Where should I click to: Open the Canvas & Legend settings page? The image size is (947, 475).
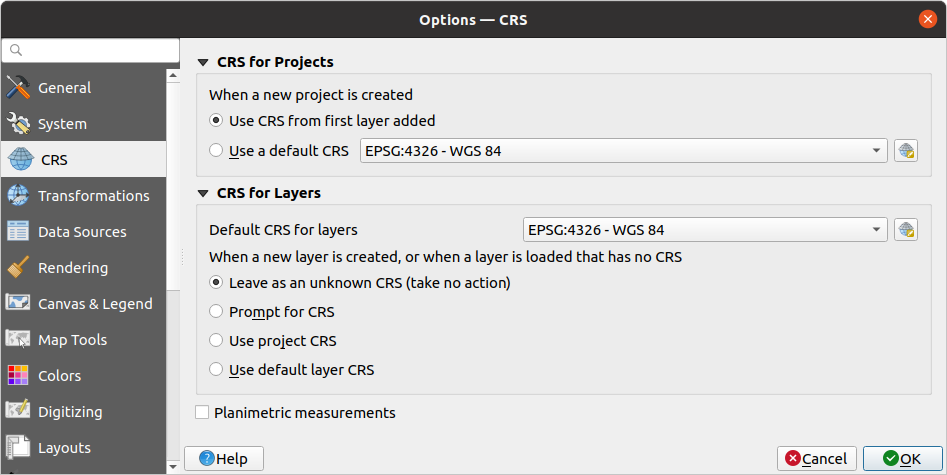click(95, 304)
